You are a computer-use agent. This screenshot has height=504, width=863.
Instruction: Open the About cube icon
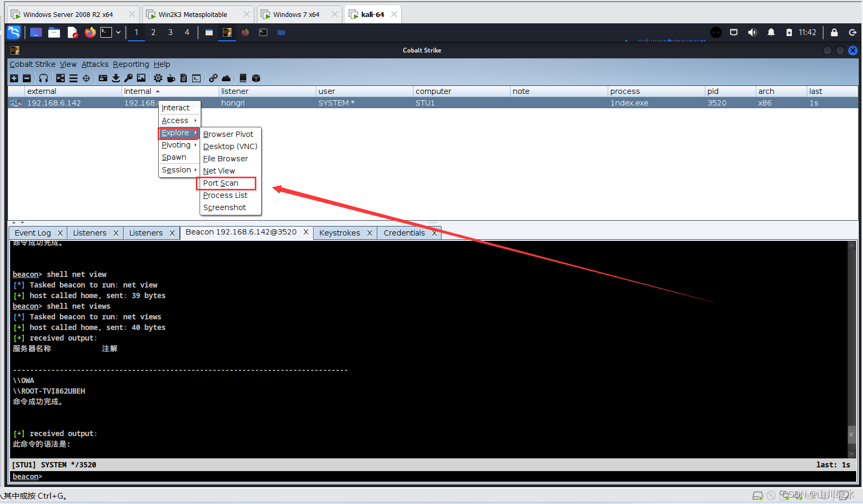pyautogui.click(x=256, y=78)
